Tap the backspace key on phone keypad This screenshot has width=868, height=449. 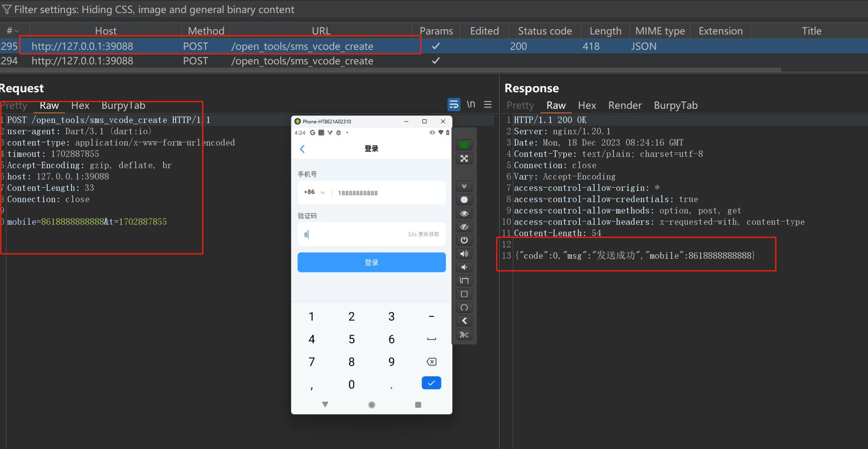pyautogui.click(x=431, y=362)
